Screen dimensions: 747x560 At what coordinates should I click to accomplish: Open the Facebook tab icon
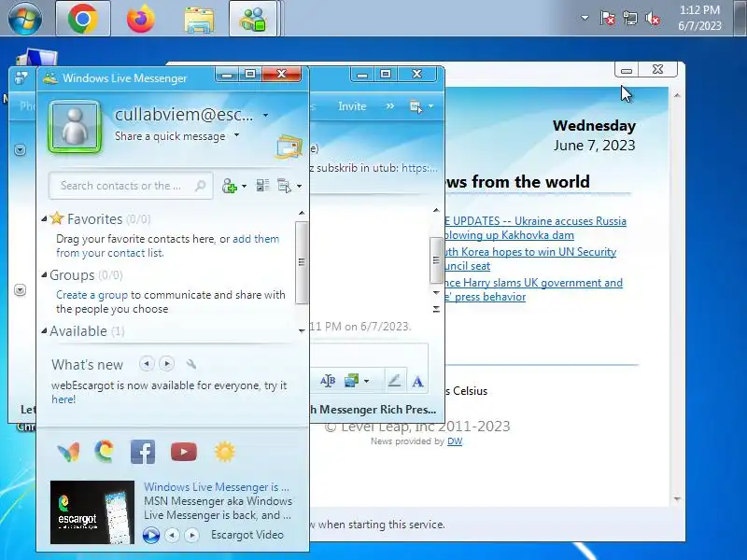(143, 452)
